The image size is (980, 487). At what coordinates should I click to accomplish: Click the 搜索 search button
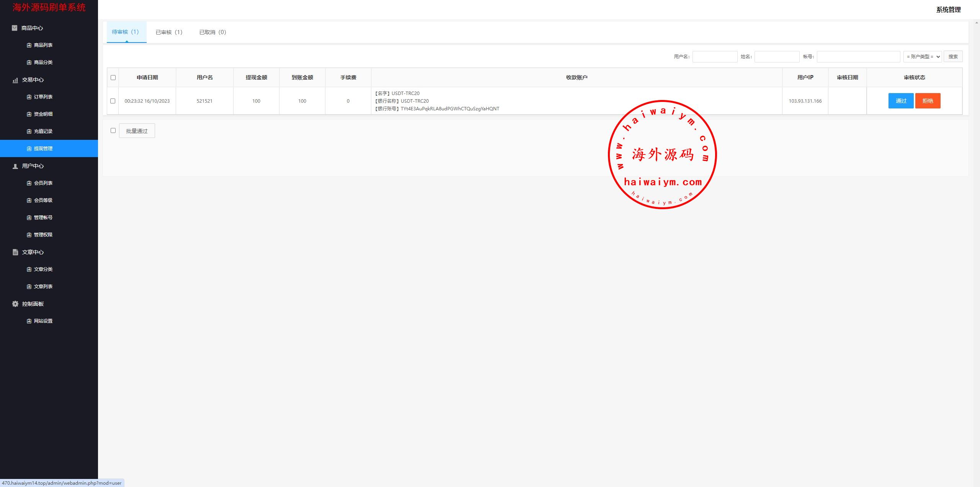(x=953, y=57)
